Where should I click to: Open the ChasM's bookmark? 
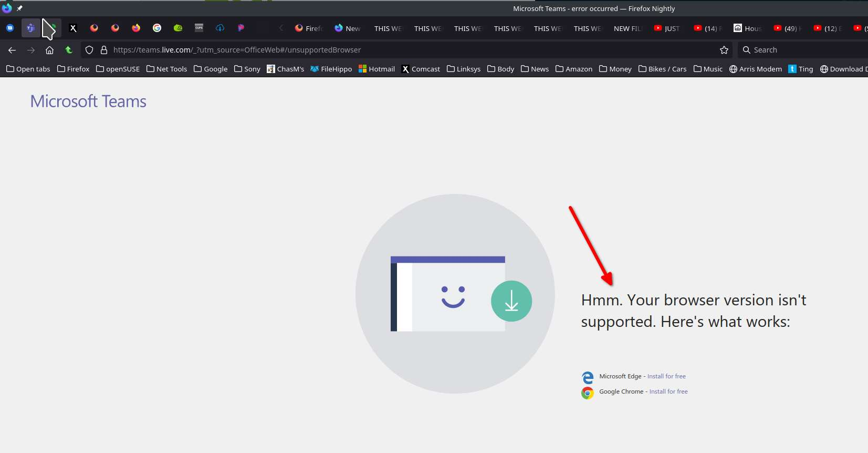tap(285, 69)
